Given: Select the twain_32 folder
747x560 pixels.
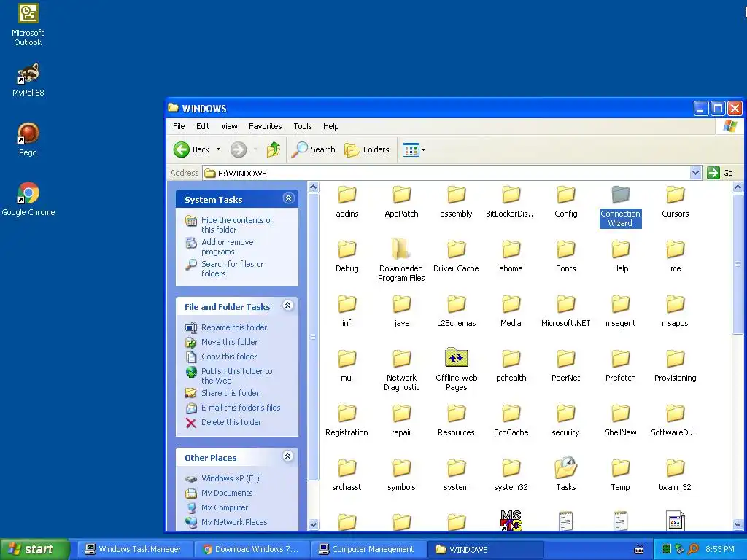Looking at the screenshot, I should click(675, 475).
